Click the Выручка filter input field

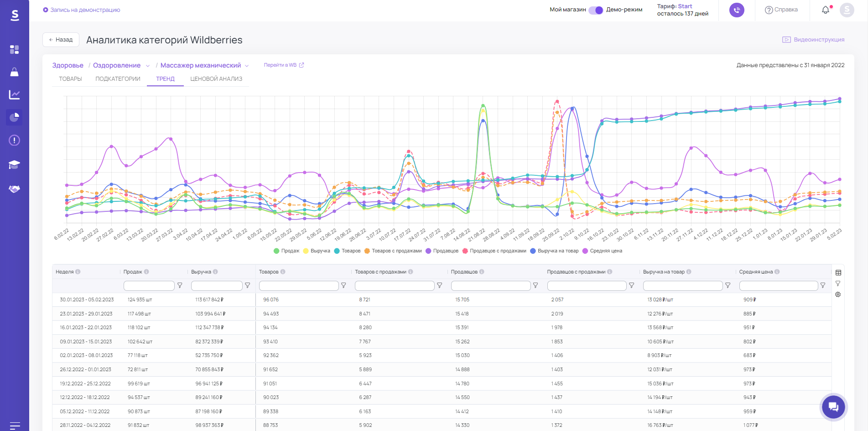coord(217,286)
